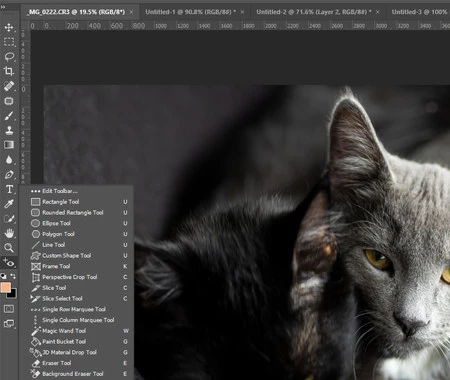Choose Background Eraser Tool from the flyout
The height and width of the screenshot is (380, 450).
[77, 374]
